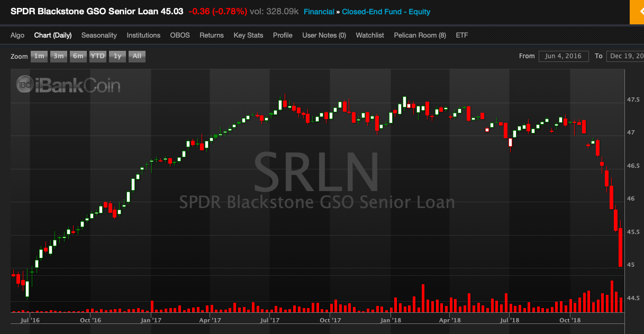The height and width of the screenshot is (334, 644).
Task: Open the Algo tab
Action: [17, 35]
